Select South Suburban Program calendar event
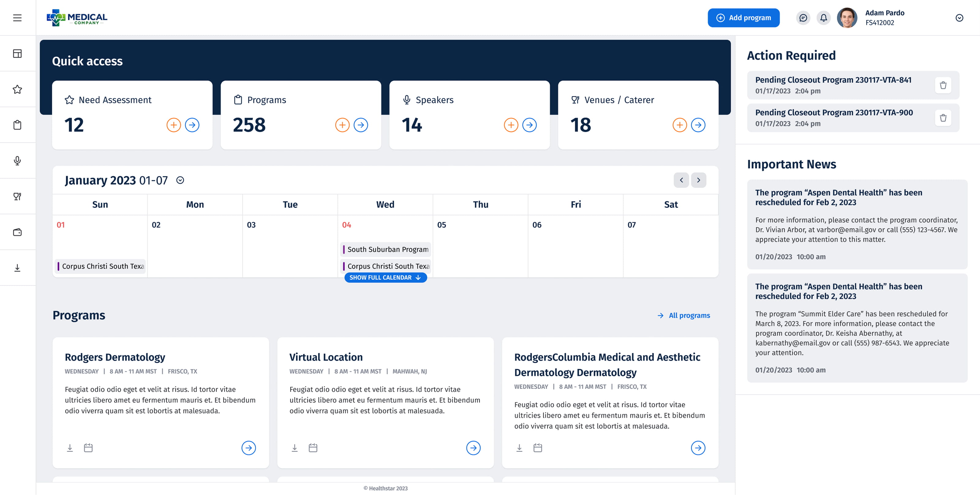This screenshot has height=495, width=980. [x=386, y=249]
